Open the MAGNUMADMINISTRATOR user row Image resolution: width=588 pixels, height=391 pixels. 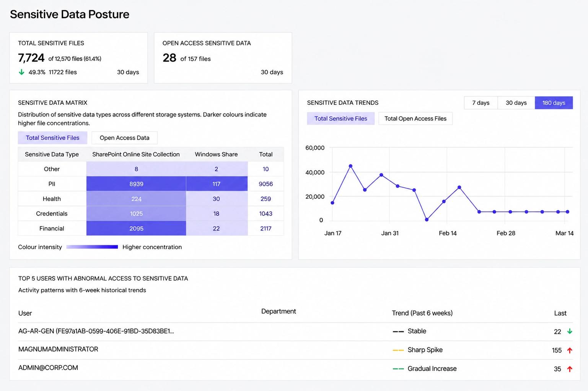[295, 350]
